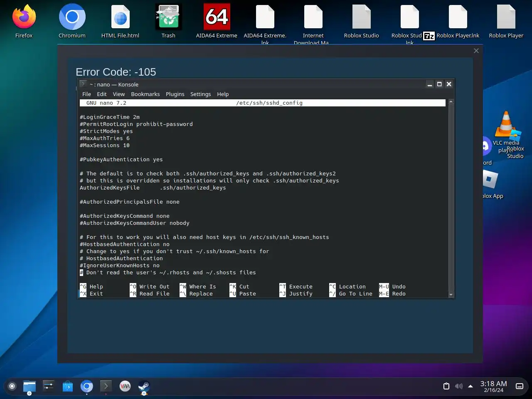532x399 pixels.
Task: Open the file manager folder icon in the taskbar
Action: (29, 387)
